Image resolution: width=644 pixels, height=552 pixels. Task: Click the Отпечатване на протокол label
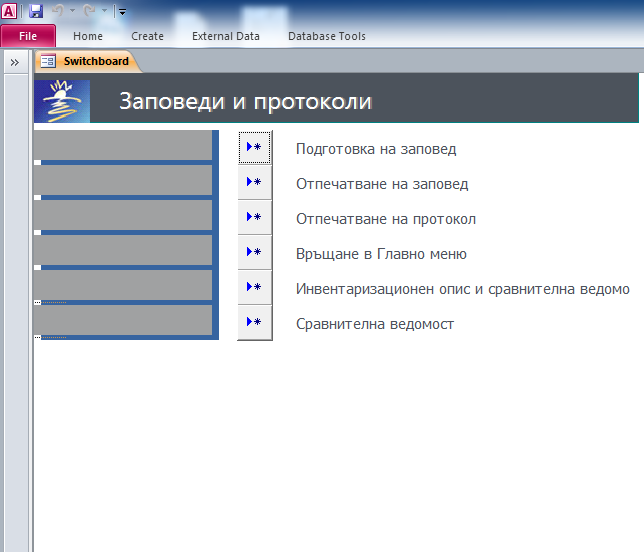tap(386, 219)
